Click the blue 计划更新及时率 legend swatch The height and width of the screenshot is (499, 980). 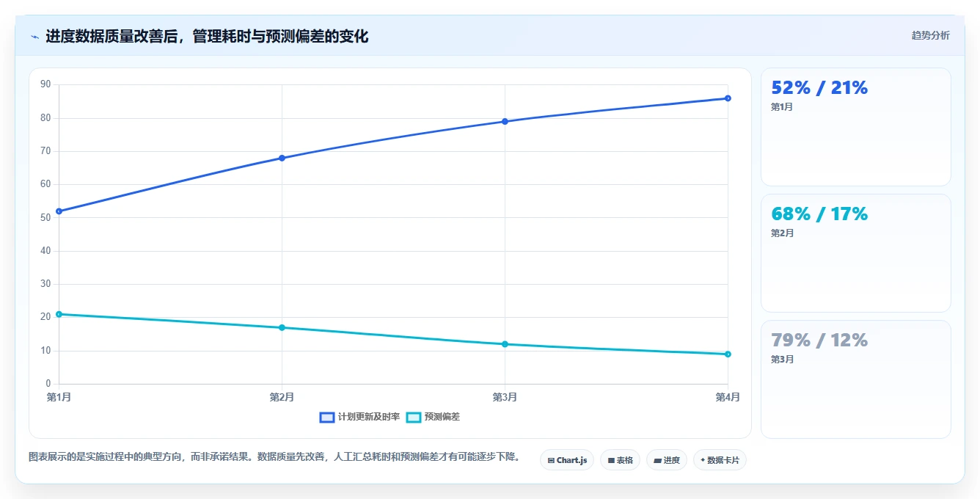327,418
